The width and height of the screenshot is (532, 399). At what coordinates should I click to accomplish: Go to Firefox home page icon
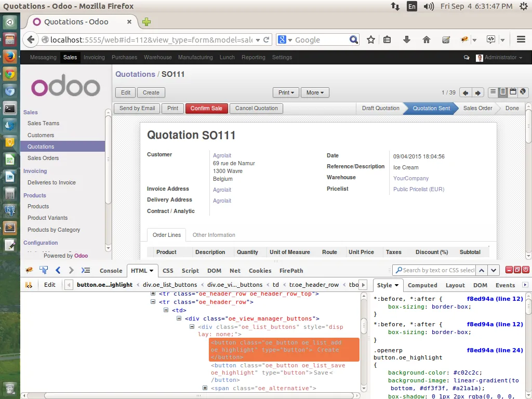pyautogui.click(x=426, y=39)
